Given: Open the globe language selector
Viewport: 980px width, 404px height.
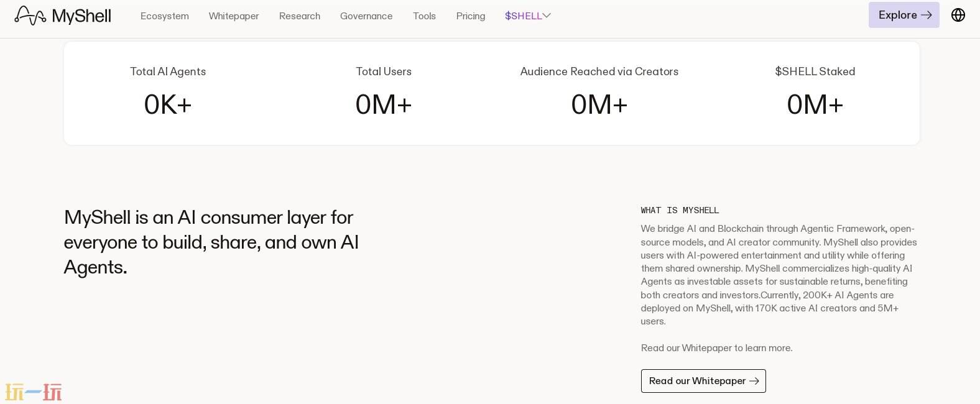Looking at the screenshot, I should (958, 15).
